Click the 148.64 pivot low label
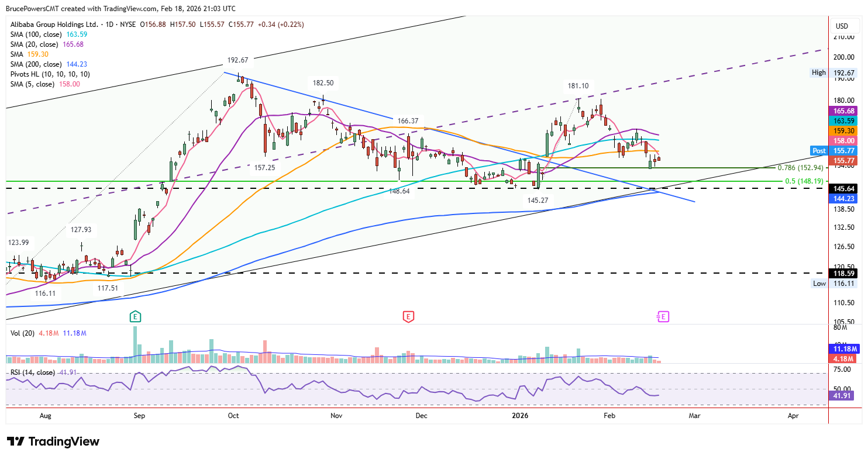Image resolution: width=868 pixels, height=459 pixels. pyautogui.click(x=399, y=191)
